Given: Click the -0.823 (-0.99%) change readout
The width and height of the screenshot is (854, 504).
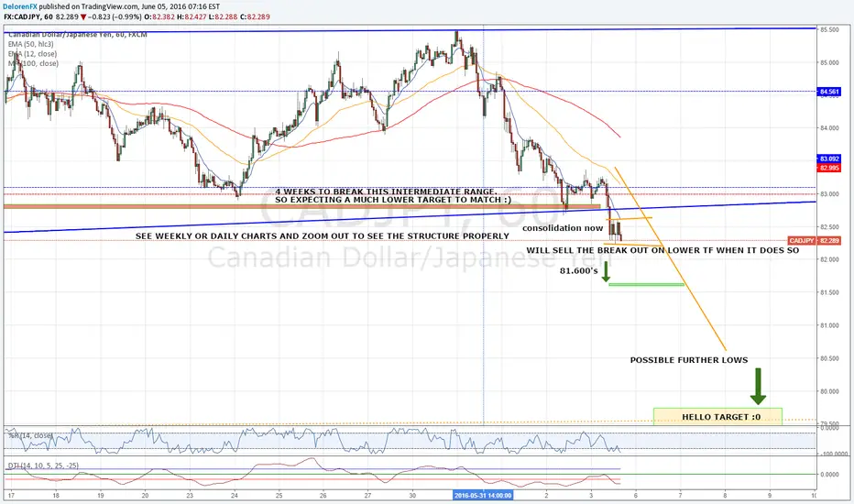Looking at the screenshot, I should 115,16.
